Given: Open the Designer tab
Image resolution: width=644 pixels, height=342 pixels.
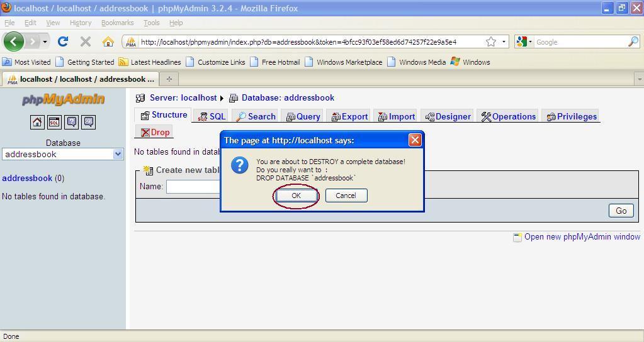Looking at the screenshot, I should coord(448,116).
